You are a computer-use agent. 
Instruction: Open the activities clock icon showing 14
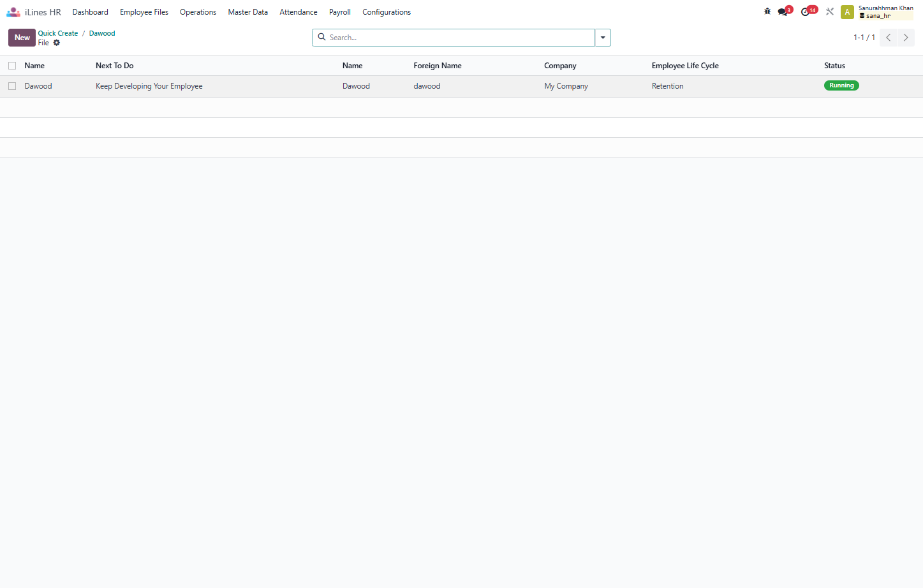pyautogui.click(x=808, y=11)
